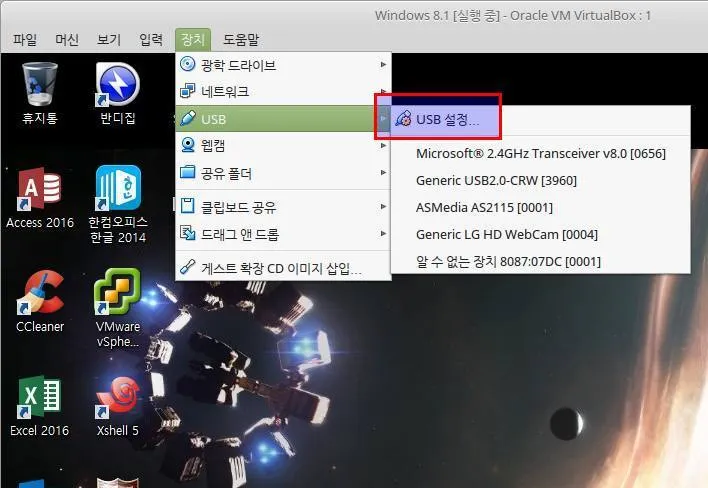
Task: Close the open 장치 menu
Action: [193, 40]
